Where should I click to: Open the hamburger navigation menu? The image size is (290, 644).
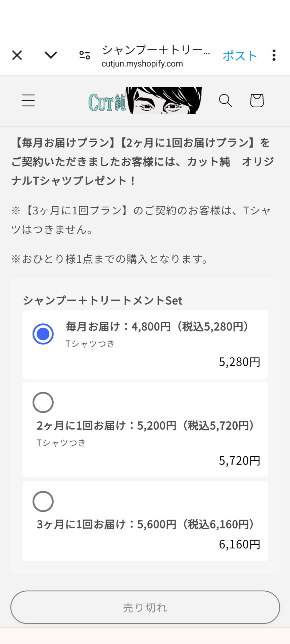[x=28, y=100]
